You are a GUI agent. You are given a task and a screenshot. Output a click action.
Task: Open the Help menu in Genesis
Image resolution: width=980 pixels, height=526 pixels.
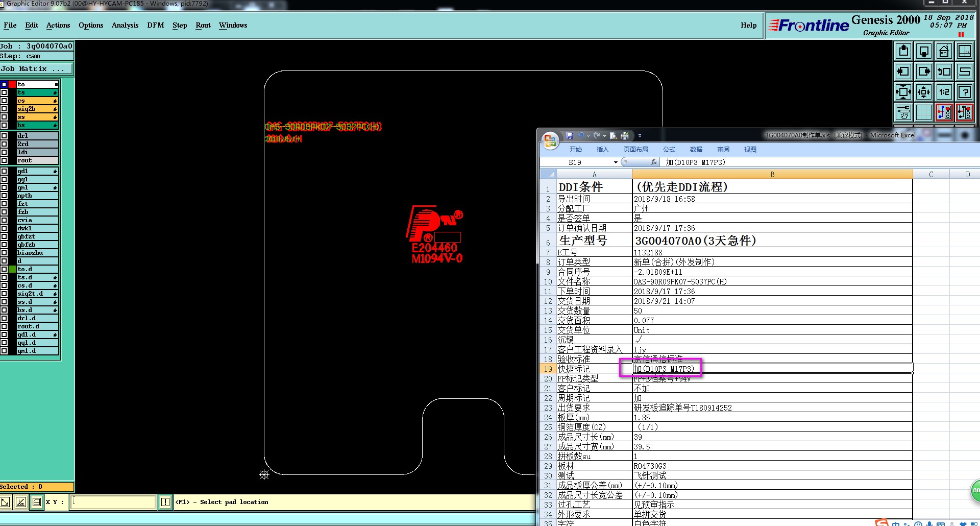749,25
